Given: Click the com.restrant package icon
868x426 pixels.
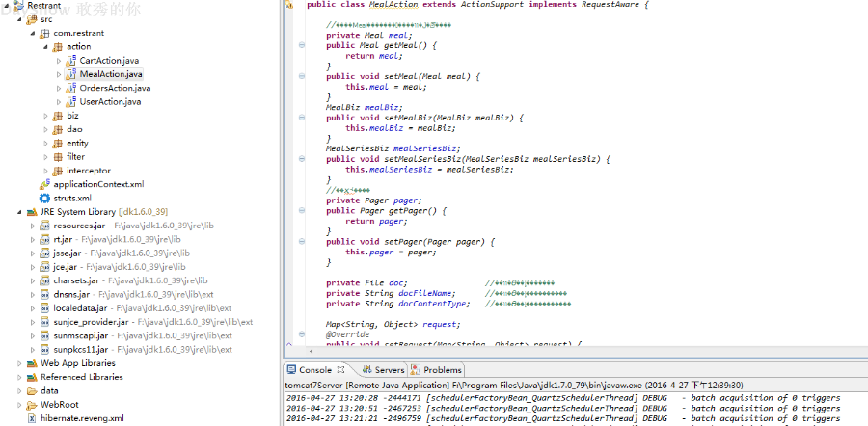Looking at the screenshot, I should point(44,33).
